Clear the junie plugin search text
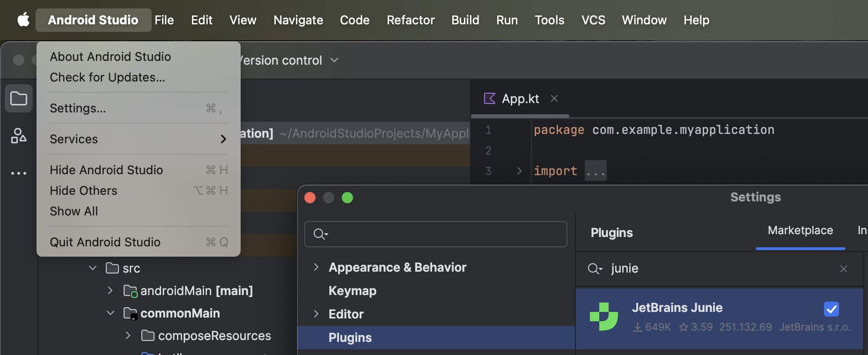868x355 pixels. coord(844,269)
